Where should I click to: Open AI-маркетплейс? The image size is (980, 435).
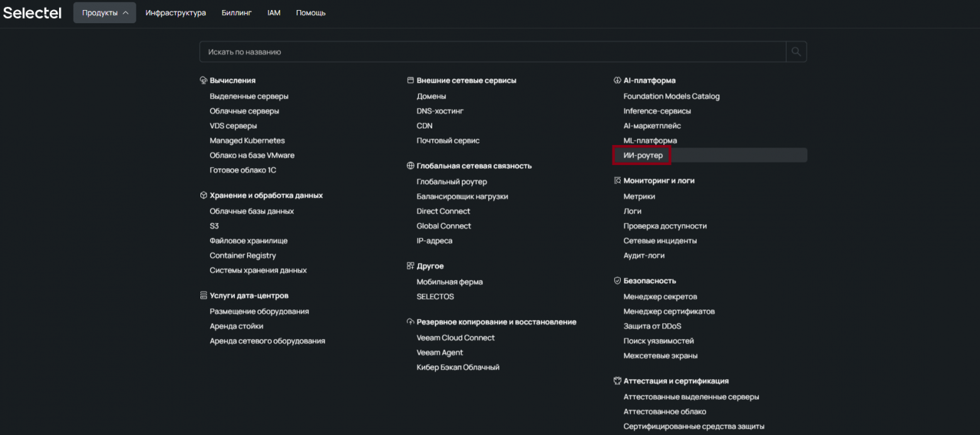[652, 126]
